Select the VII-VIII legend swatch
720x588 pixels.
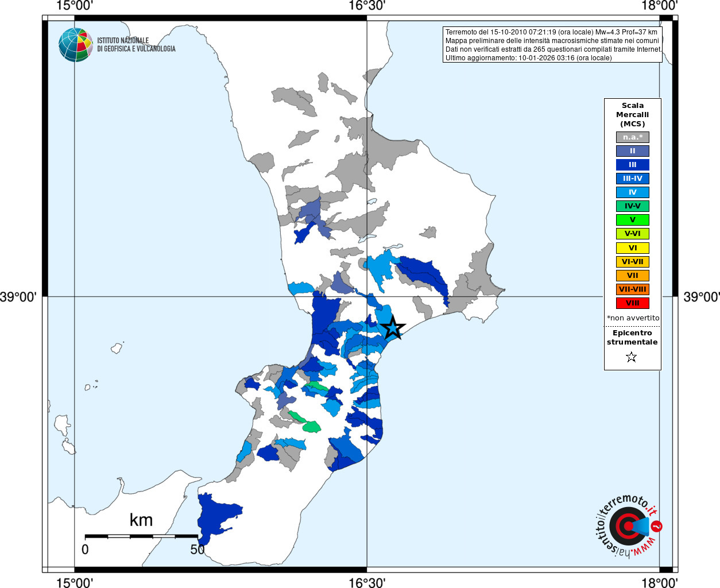coord(632,289)
